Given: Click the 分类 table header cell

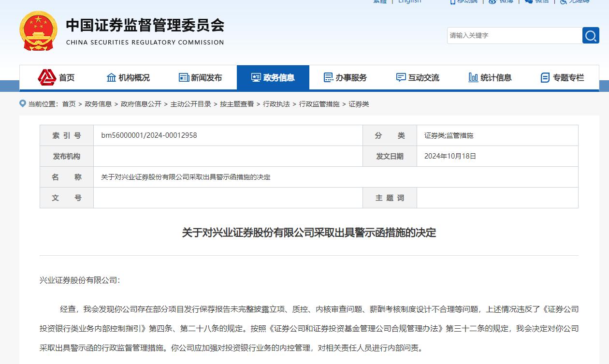Looking at the screenshot, I should (x=390, y=135).
